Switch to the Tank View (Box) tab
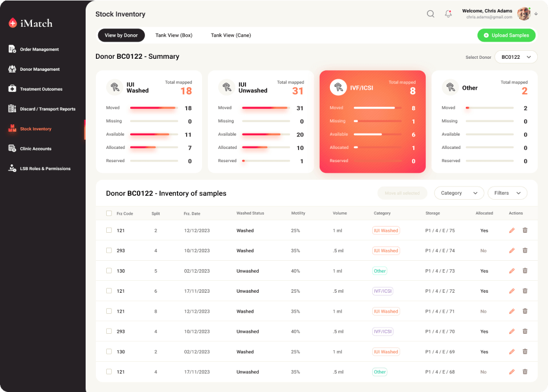The image size is (548, 392). pyautogui.click(x=174, y=35)
